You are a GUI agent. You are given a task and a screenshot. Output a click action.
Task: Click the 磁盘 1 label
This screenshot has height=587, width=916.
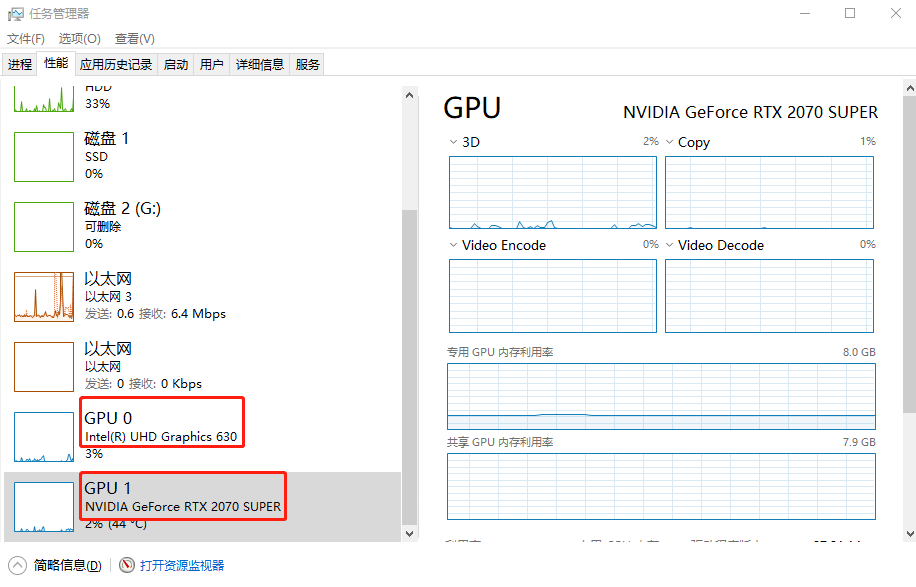point(106,139)
